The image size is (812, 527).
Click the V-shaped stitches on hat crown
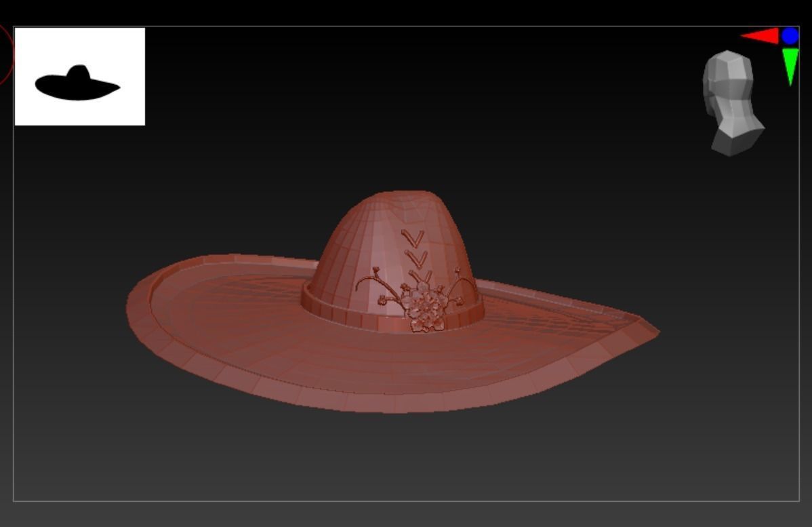pos(416,257)
